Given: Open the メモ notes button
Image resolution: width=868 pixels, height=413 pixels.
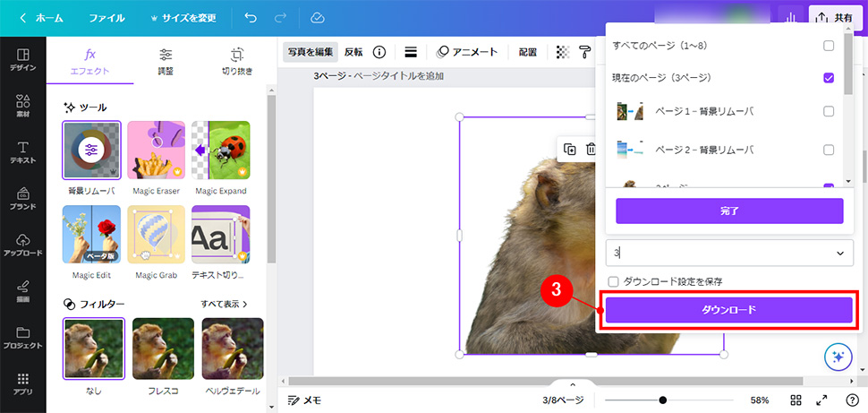Looking at the screenshot, I should (x=304, y=400).
